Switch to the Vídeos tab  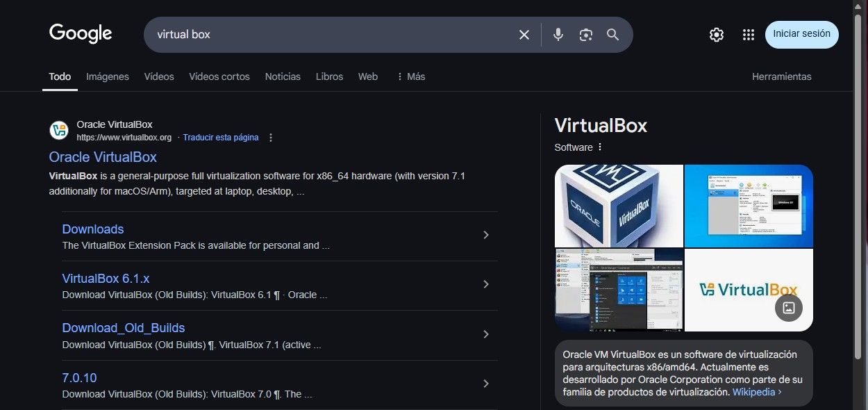[x=159, y=76]
